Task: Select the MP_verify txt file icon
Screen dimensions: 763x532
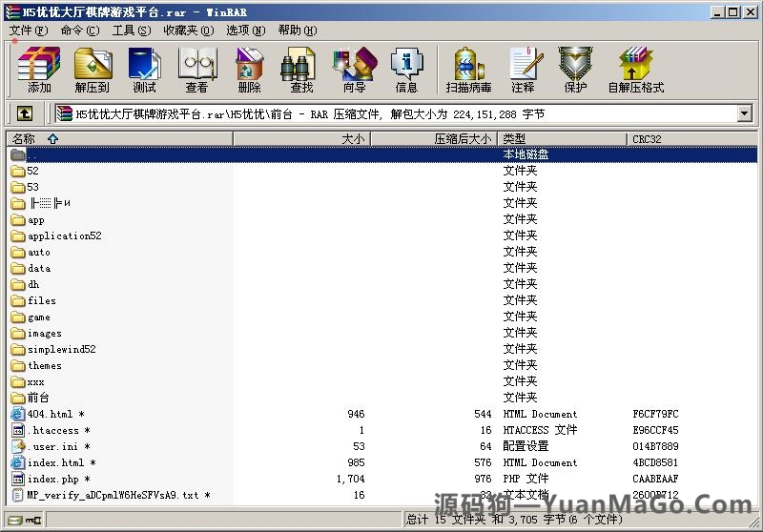Action: pos(18,495)
